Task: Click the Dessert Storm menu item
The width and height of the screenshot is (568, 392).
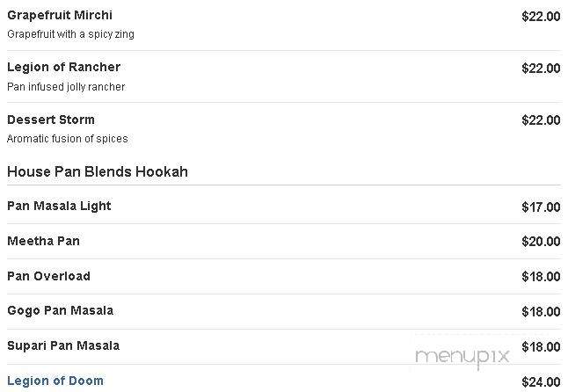Action: 51,120
